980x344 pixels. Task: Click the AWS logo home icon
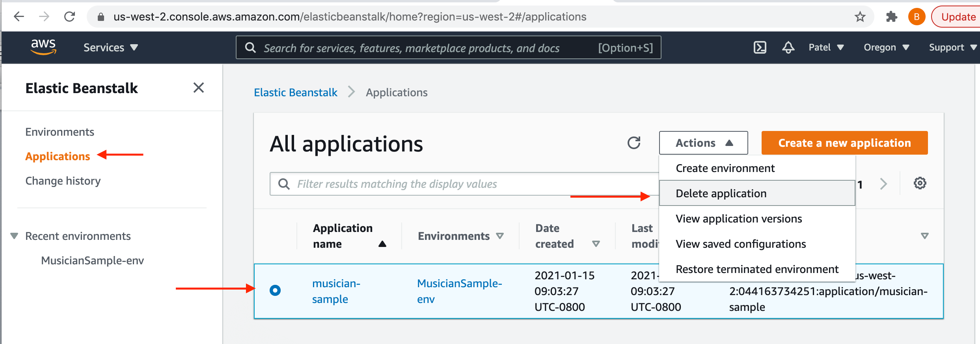[43, 47]
